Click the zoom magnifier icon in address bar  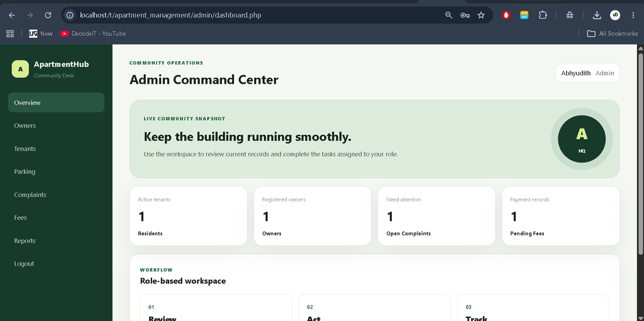(x=448, y=15)
